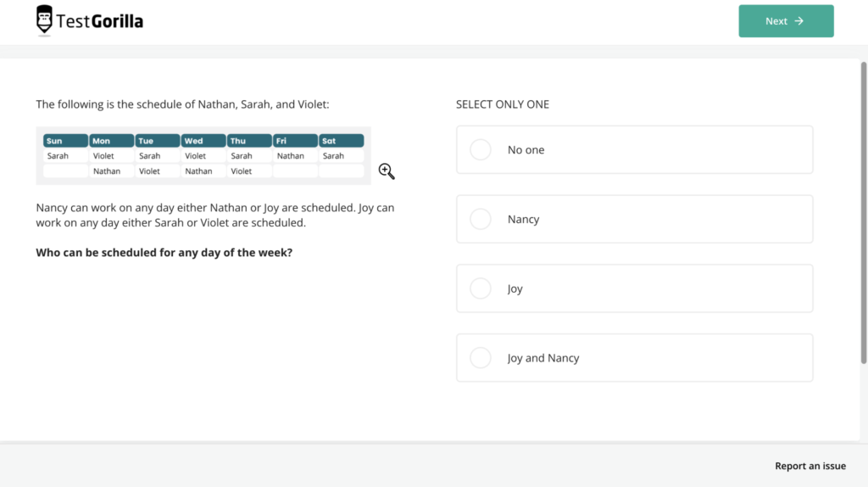The image size is (868, 487).
Task: Click the Thu column header in schedule
Action: pos(249,141)
